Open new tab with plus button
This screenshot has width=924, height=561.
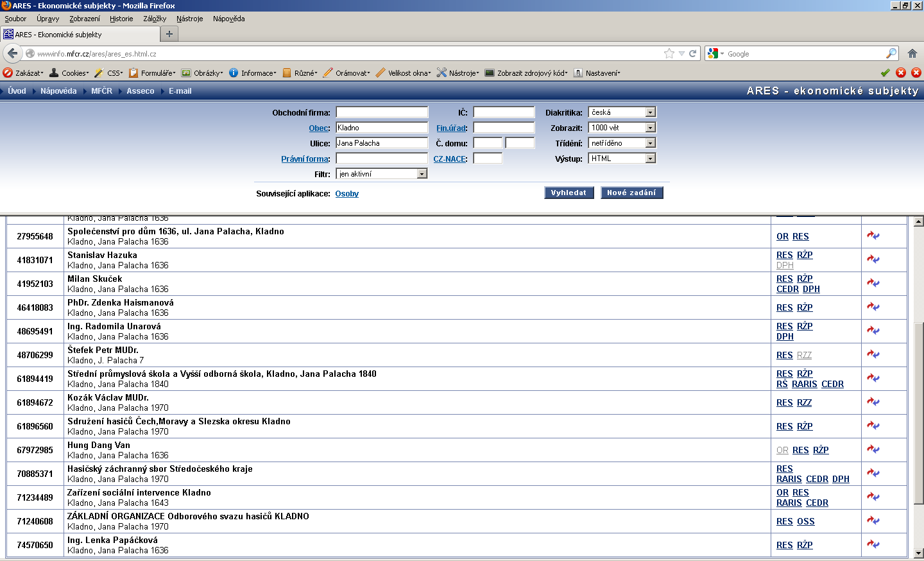pos(169,34)
